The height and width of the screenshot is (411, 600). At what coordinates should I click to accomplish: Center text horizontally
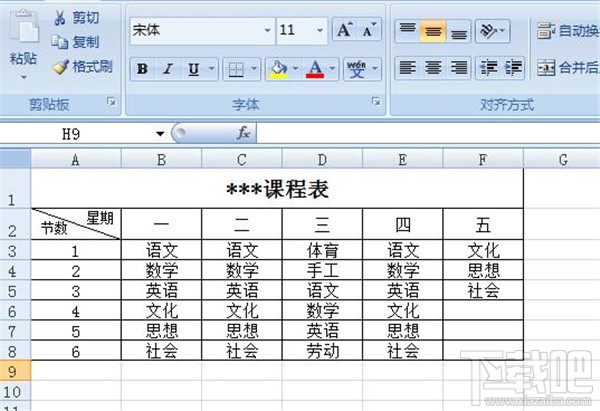pyautogui.click(x=433, y=68)
